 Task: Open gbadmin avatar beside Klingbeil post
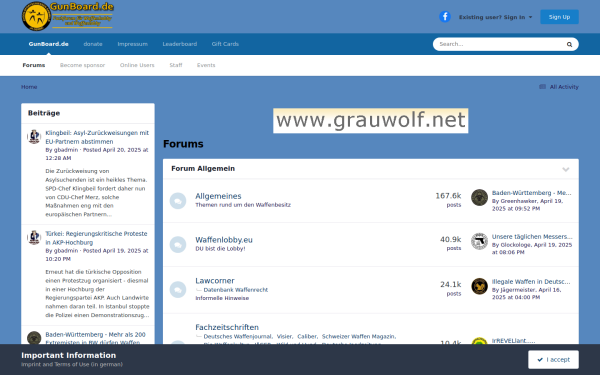click(x=34, y=137)
